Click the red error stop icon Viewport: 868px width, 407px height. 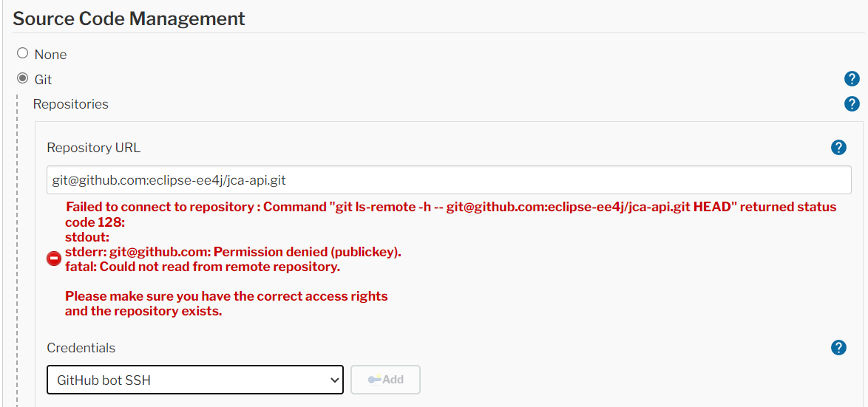pyautogui.click(x=54, y=259)
